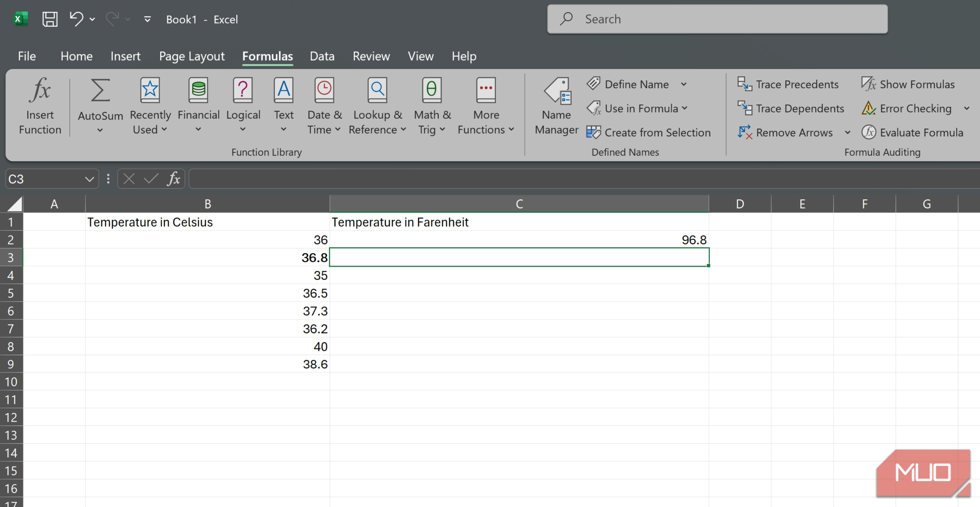Open the Page Layout tab
Image resolution: width=980 pixels, height=507 pixels.
tap(192, 56)
